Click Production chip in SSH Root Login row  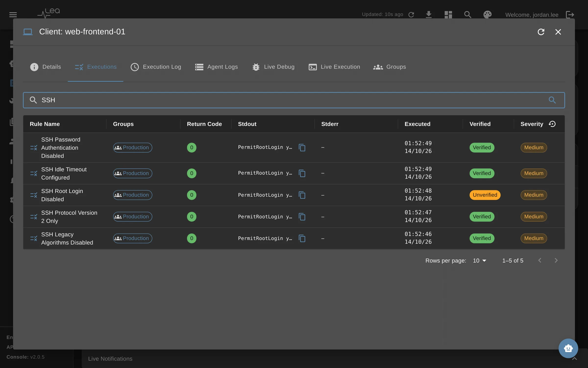coord(133,195)
